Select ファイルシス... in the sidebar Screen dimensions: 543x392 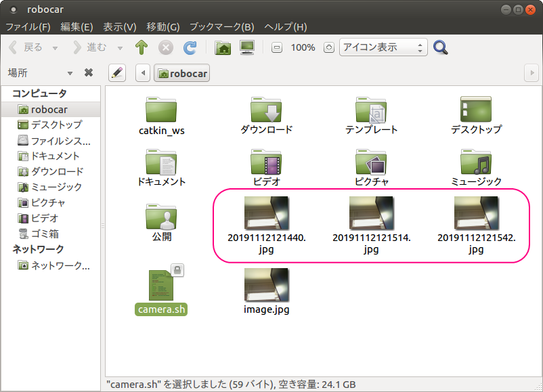pos(51,141)
